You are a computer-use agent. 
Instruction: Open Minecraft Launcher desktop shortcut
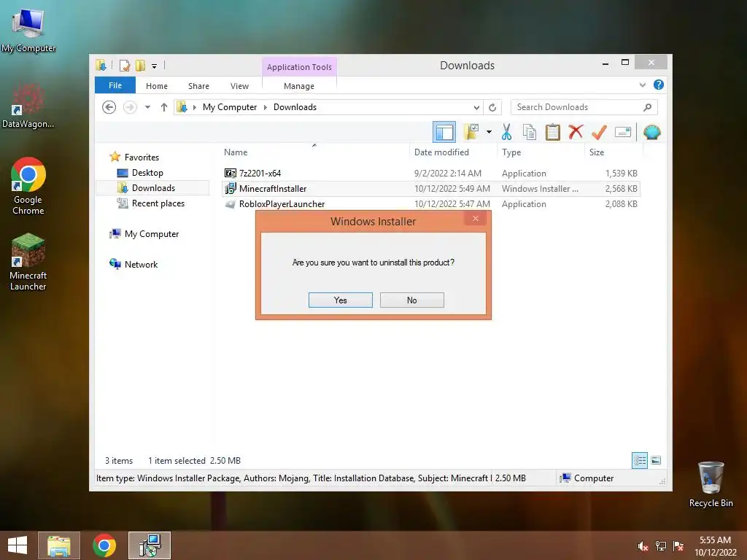28,262
